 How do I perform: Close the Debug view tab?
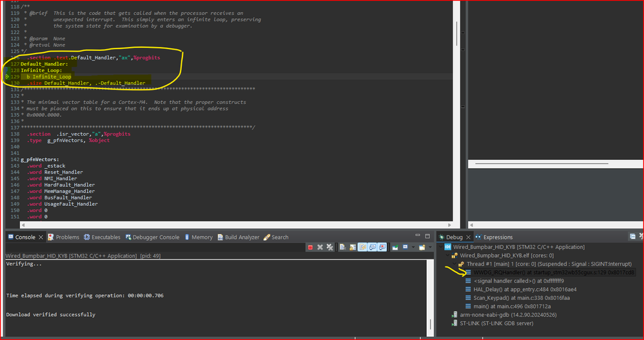pyautogui.click(x=468, y=237)
